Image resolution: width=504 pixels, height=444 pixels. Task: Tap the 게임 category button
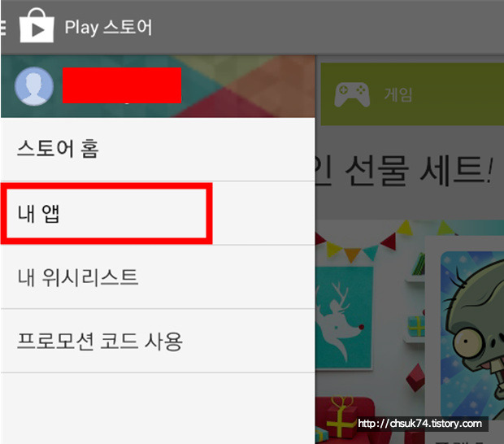(x=412, y=94)
